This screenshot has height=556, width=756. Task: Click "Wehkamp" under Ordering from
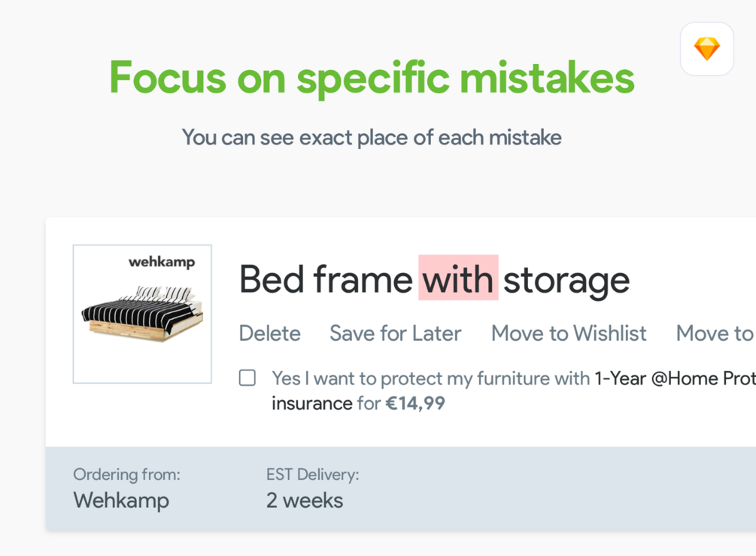tap(121, 500)
